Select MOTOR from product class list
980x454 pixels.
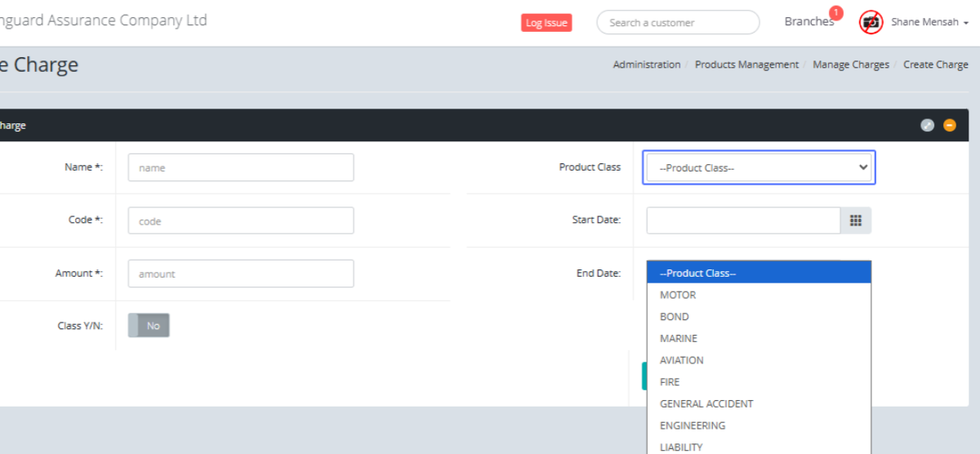pos(678,295)
